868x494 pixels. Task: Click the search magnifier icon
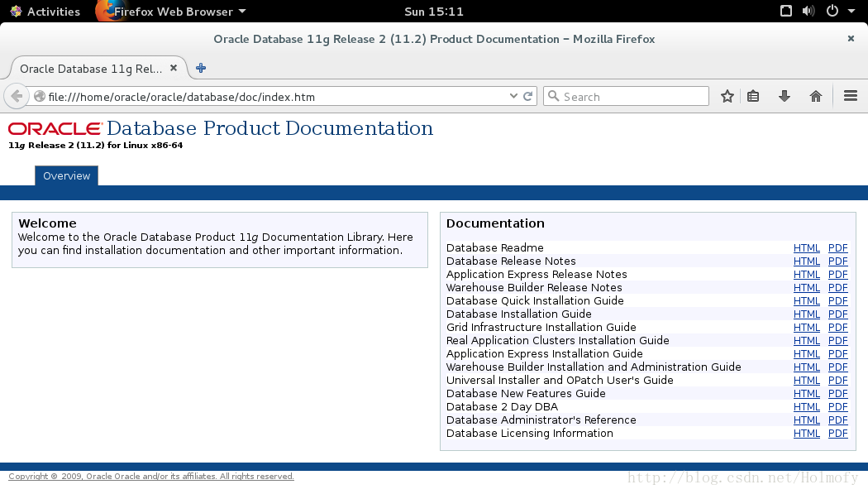pos(553,96)
